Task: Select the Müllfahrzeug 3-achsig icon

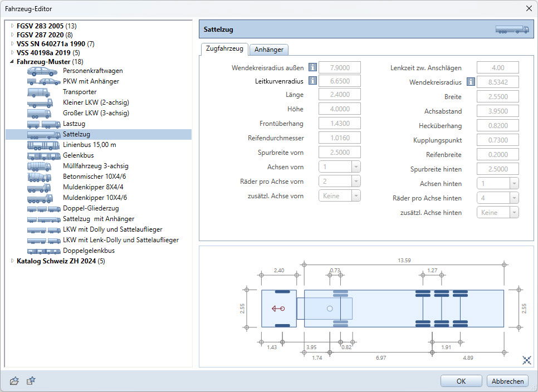Action: tap(40, 166)
